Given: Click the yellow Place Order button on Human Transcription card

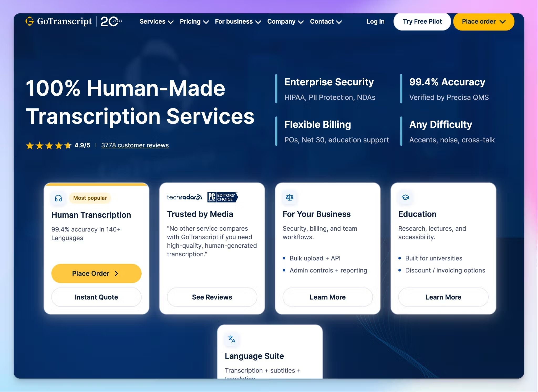Looking at the screenshot, I should pyautogui.click(x=96, y=274).
